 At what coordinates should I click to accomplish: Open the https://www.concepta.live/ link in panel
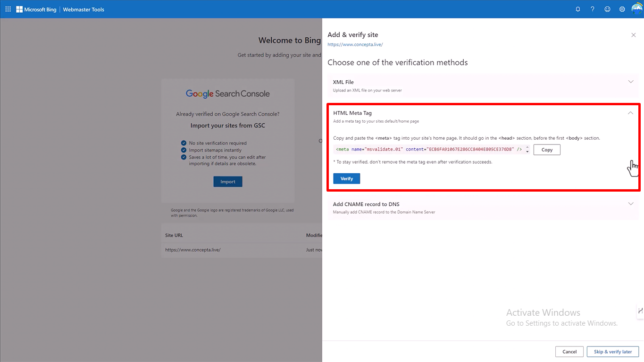pyautogui.click(x=355, y=44)
